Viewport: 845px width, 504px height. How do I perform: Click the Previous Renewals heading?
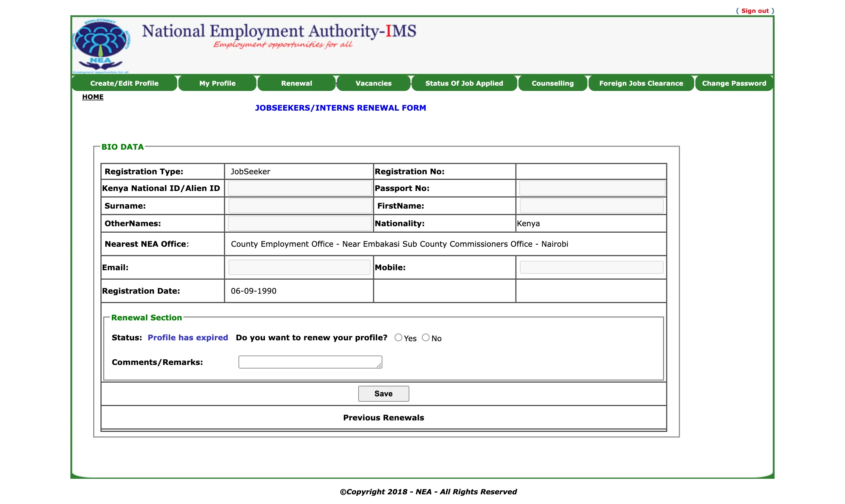383,418
